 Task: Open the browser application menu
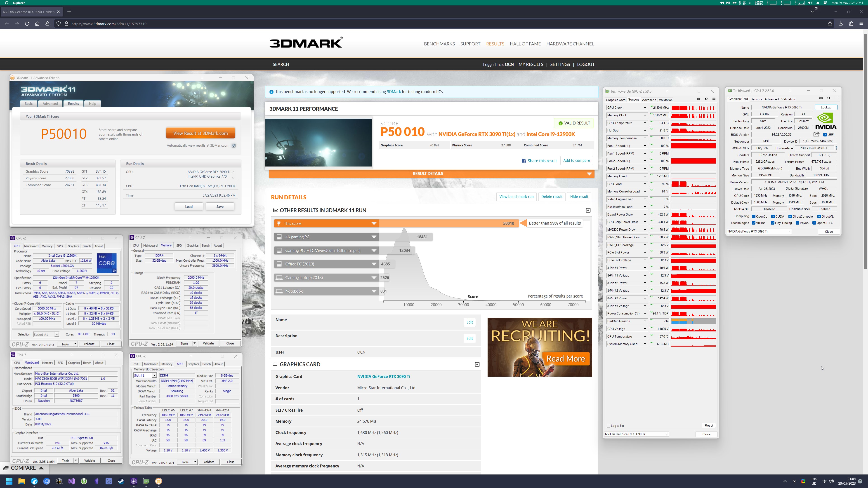(861, 23)
